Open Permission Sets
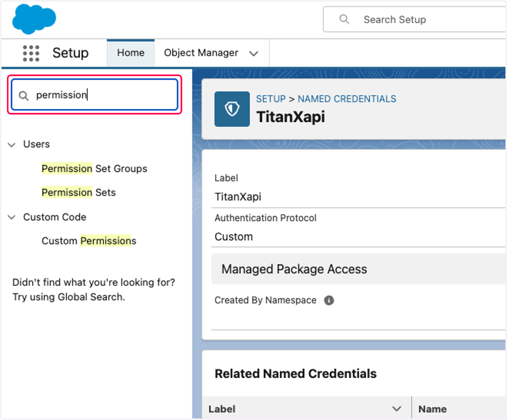Screen dimensions: 507x420 (x=79, y=192)
